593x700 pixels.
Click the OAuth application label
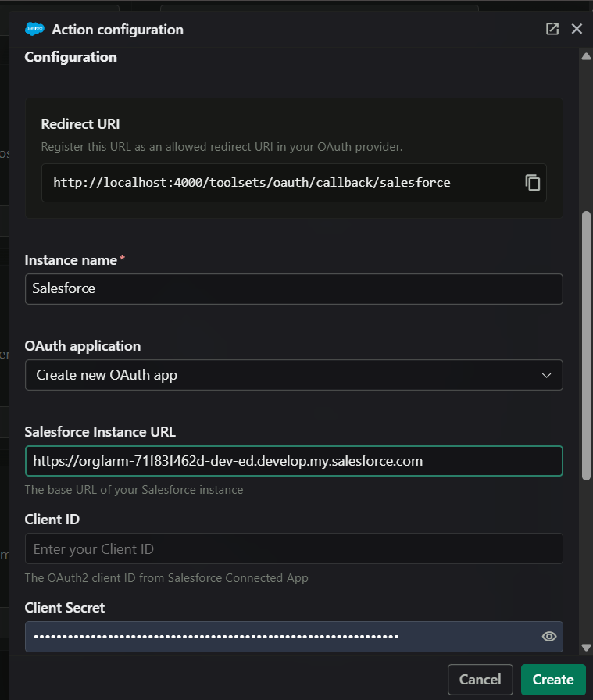(x=83, y=346)
